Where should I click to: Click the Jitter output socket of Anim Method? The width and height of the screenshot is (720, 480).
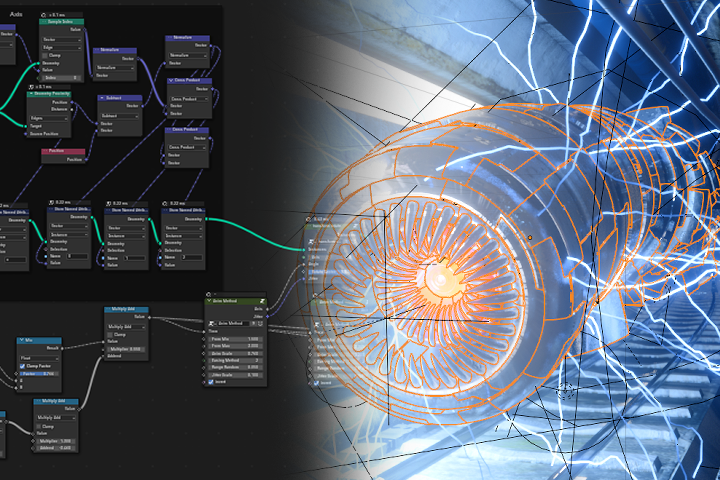coord(267,316)
